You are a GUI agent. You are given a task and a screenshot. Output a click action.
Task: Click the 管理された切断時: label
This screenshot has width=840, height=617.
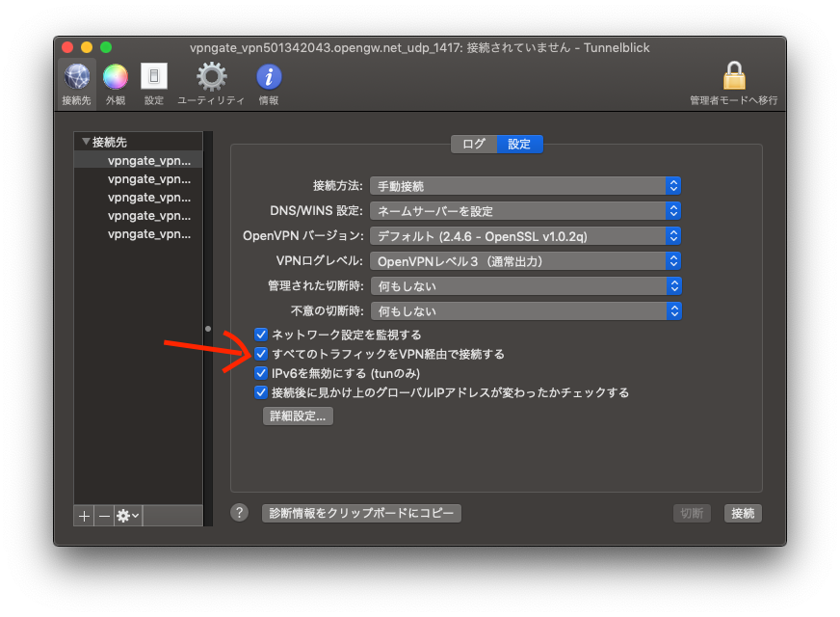(316, 286)
